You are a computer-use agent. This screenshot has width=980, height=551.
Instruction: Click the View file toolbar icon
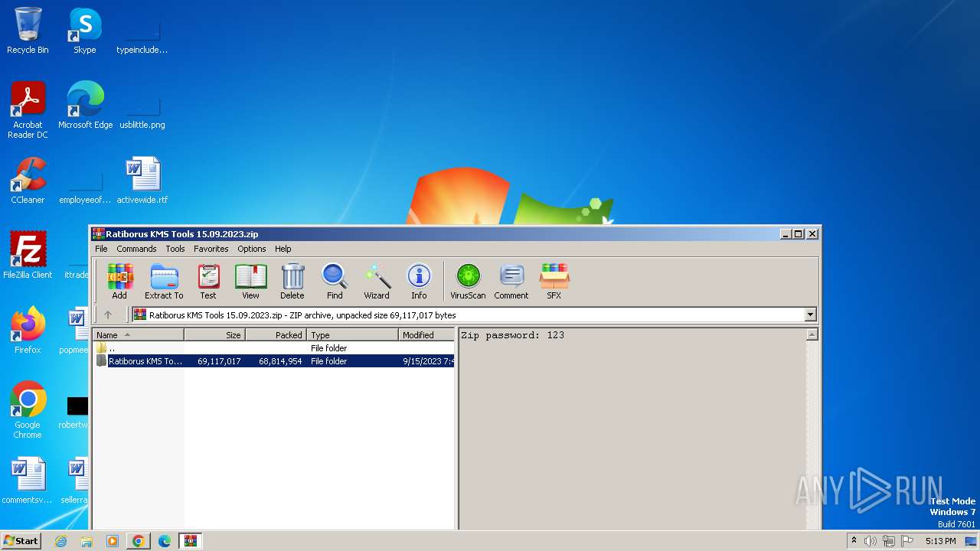[x=250, y=281]
